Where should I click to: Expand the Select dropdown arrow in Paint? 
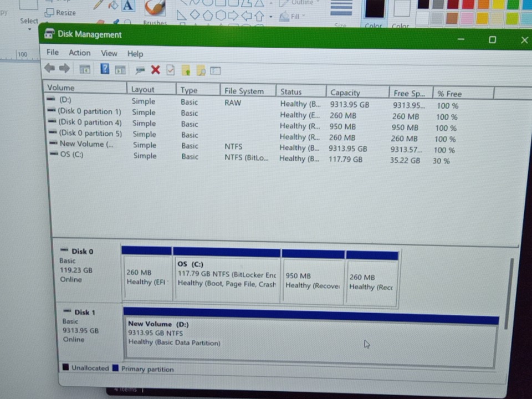click(x=29, y=29)
